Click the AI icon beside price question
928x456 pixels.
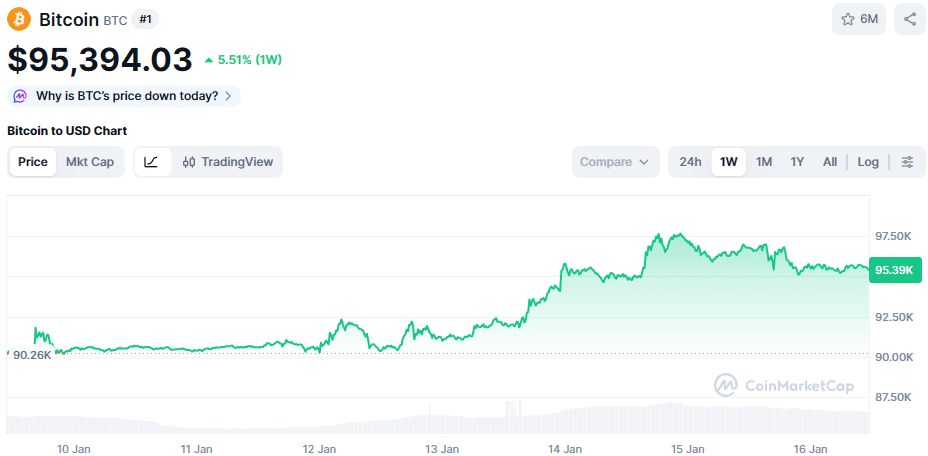21,96
